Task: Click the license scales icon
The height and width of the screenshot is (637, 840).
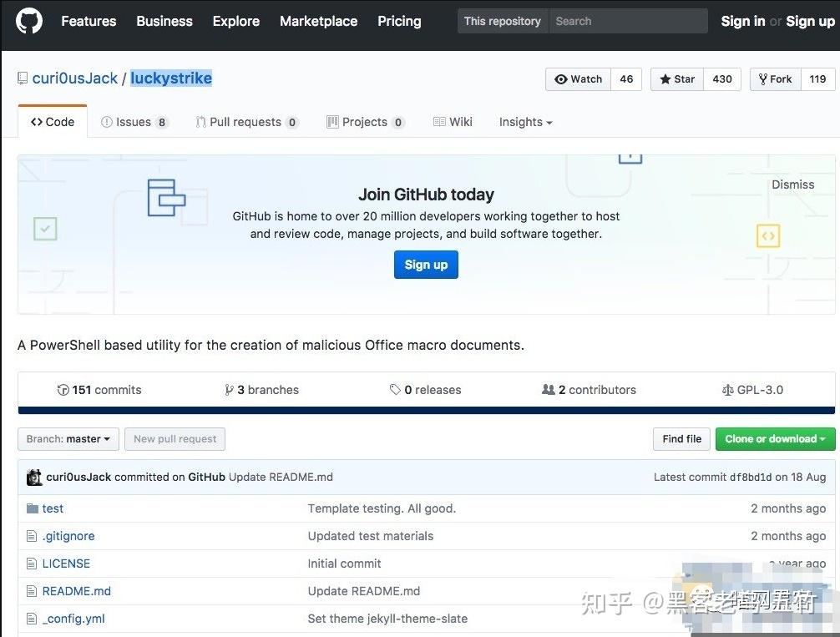Action: [x=727, y=390]
